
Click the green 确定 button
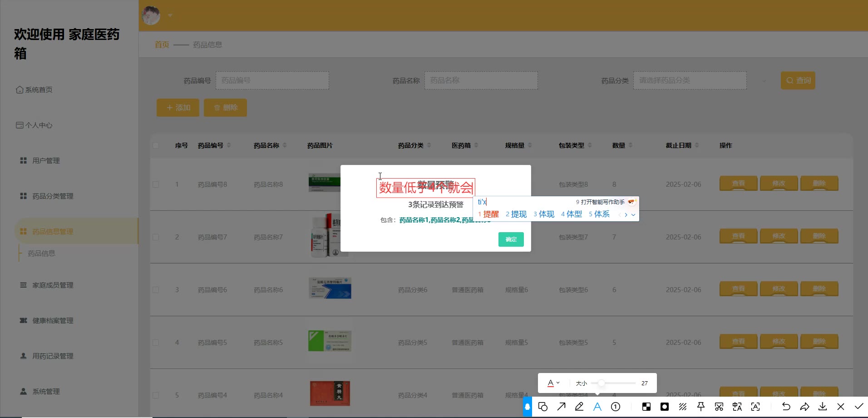click(511, 239)
